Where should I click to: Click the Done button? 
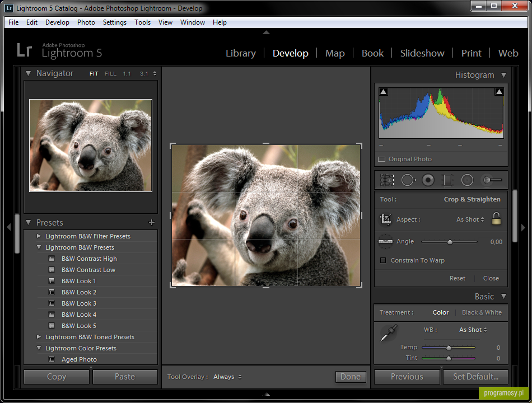click(351, 377)
